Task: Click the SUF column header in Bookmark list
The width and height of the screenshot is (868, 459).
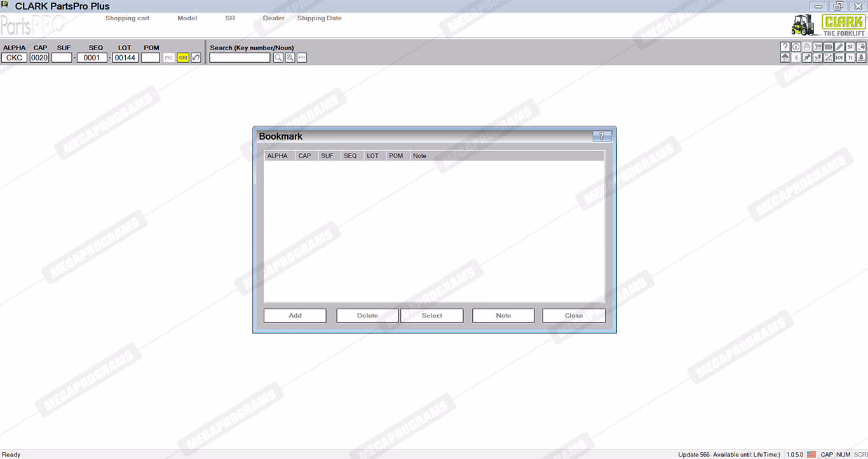Action: click(x=329, y=156)
